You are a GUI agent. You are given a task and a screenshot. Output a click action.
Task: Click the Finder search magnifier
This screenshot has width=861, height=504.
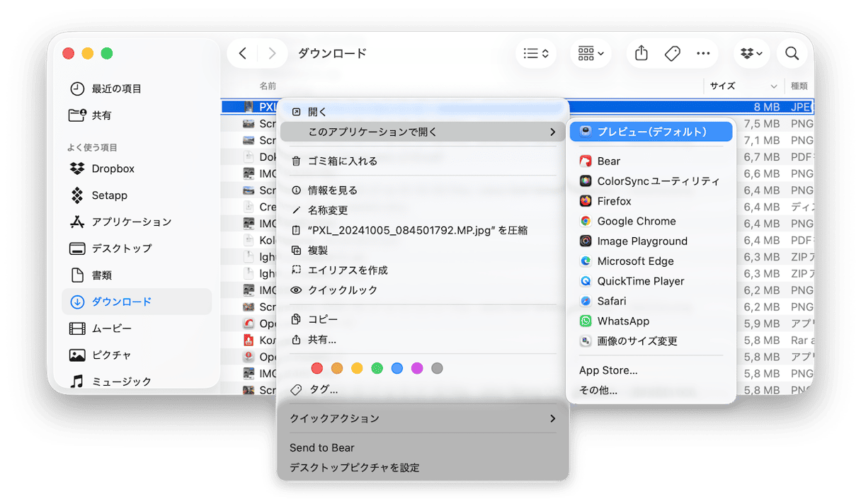pyautogui.click(x=792, y=53)
